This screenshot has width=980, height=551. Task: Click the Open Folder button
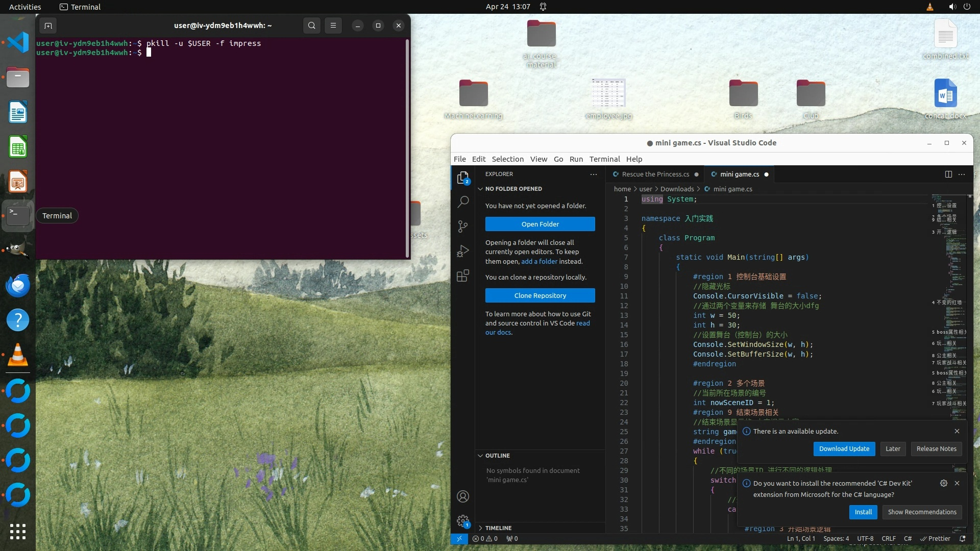(540, 224)
